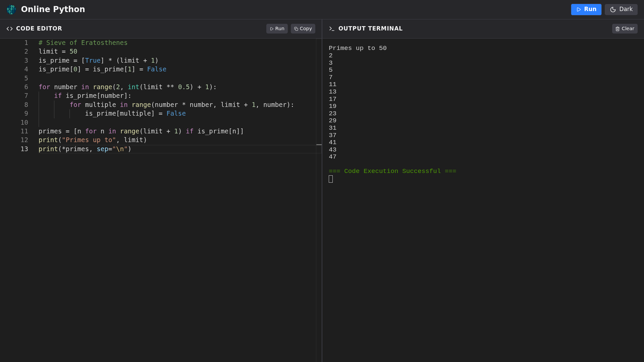Click the output terminal prompt icon
The width and height of the screenshot is (644, 362).
tap(332, 29)
